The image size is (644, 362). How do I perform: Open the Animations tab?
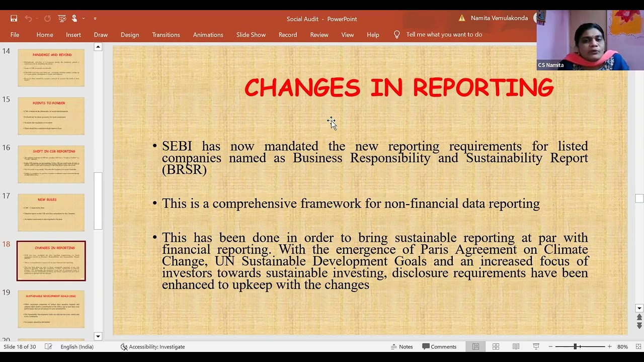click(x=208, y=35)
